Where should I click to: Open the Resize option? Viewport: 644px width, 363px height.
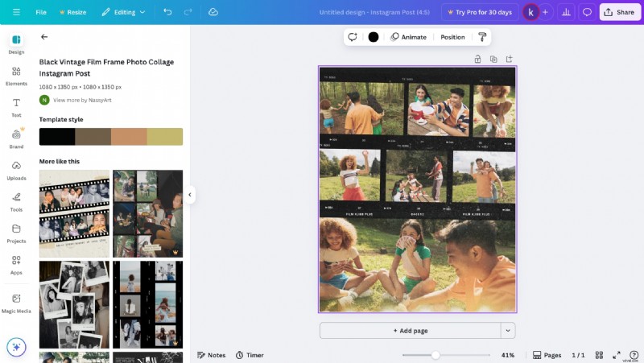73,12
